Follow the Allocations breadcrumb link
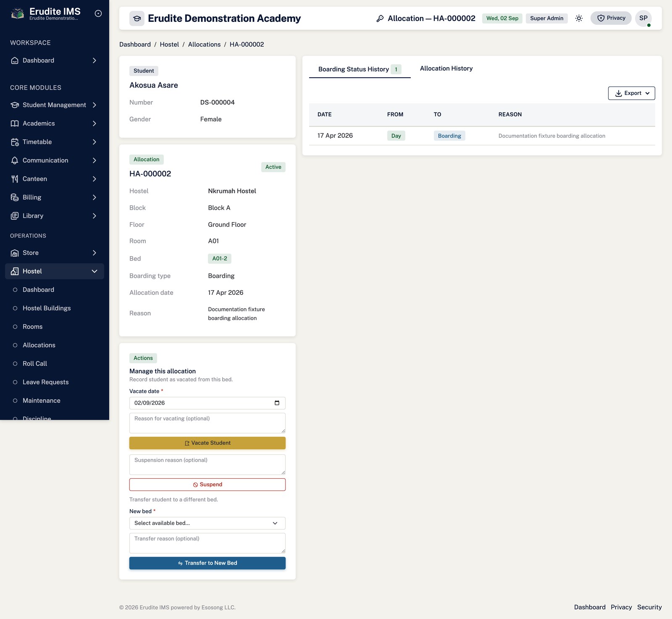The height and width of the screenshot is (619, 672). pos(204,45)
